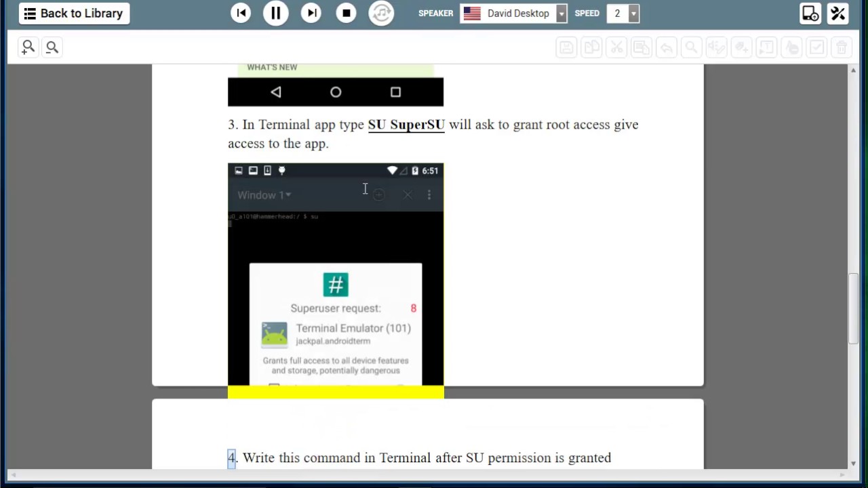Skip to next sentence
This screenshot has width=868, height=488.
click(x=311, y=13)
